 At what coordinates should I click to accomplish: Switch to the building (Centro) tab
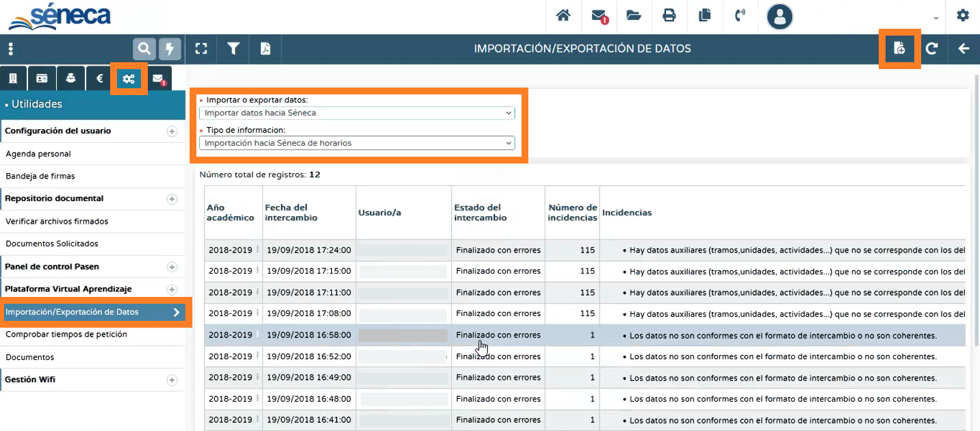13,79
